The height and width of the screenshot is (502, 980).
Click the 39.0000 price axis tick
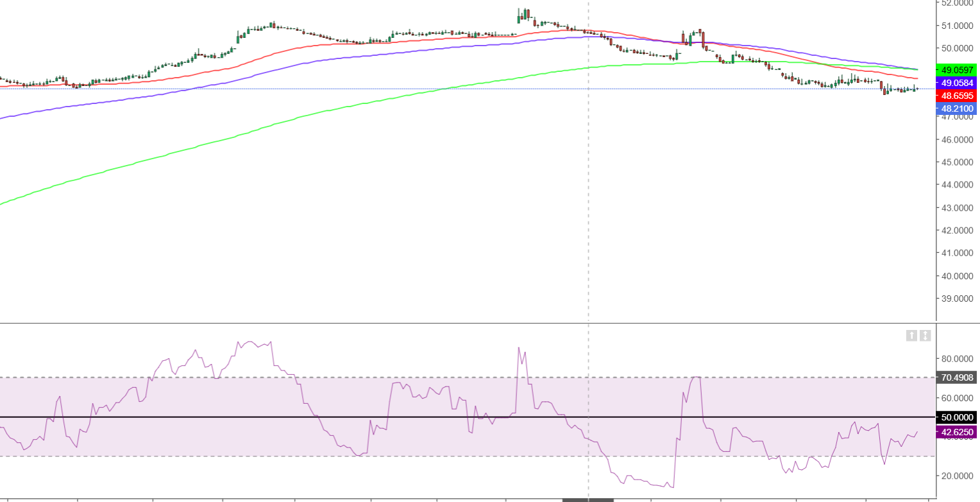click(x=956, y=299)
